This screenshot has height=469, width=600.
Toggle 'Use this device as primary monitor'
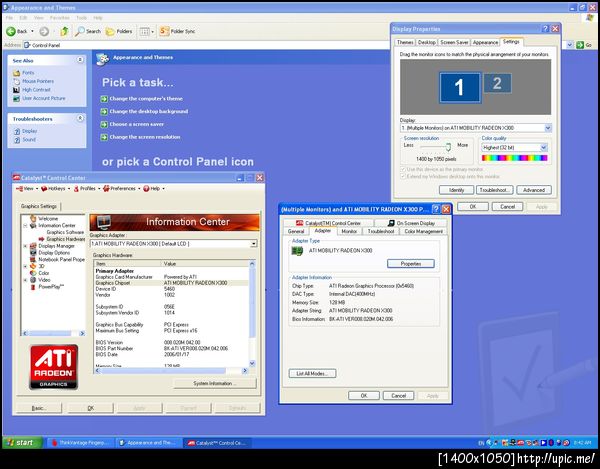[403, 169]
